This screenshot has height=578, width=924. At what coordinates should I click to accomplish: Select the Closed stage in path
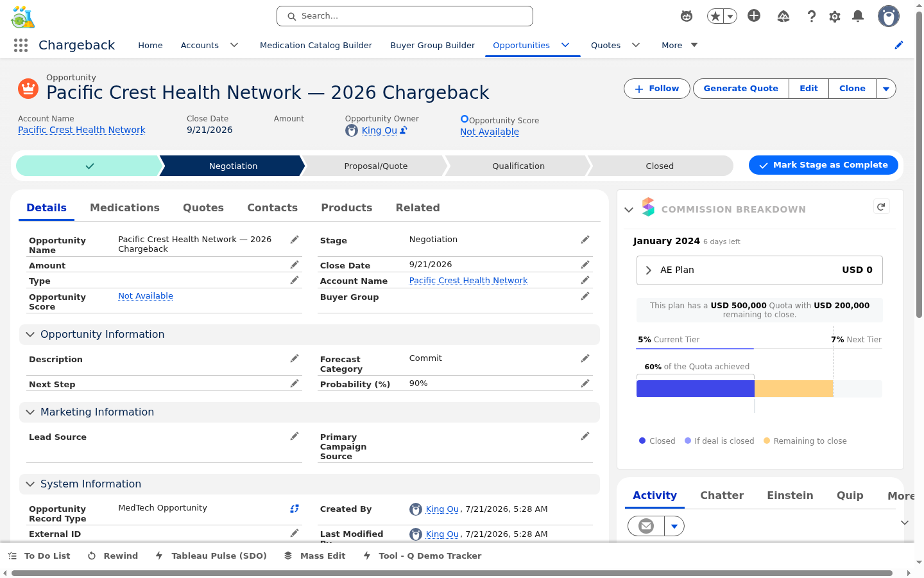(x=660, y=166)
